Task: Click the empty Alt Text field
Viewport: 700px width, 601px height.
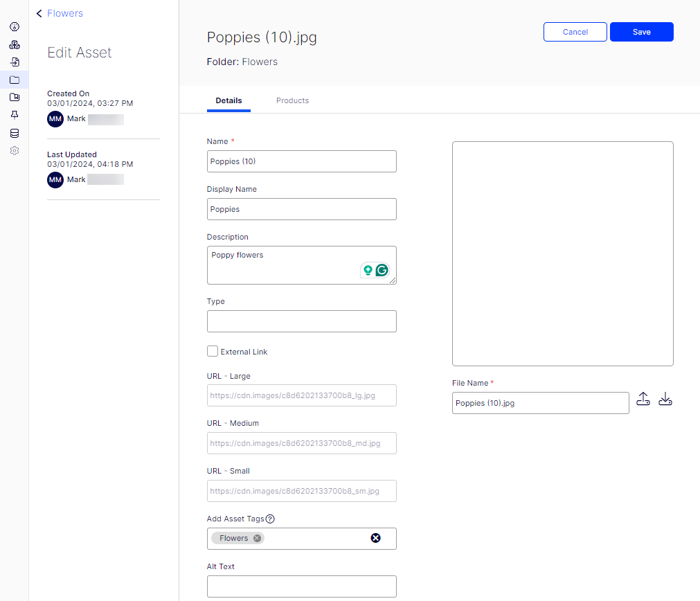Action: tap(302, 586)
